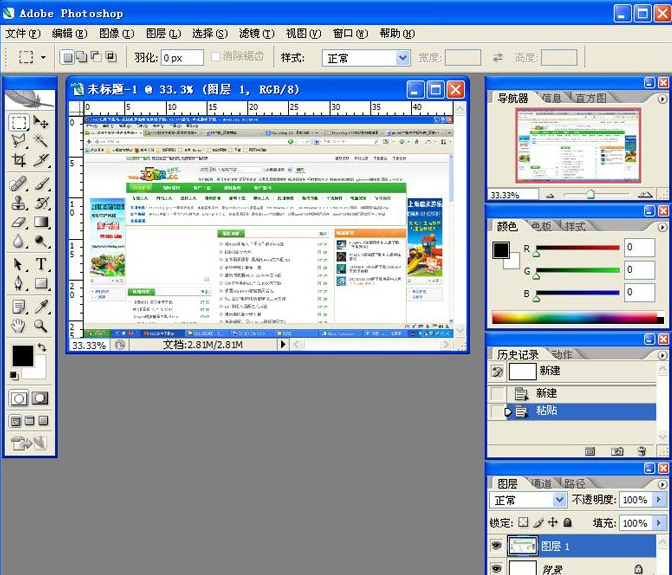Toggle visibility of 图层 1 layer
Screen dimensions: 672x575
[x=496, y=546]
